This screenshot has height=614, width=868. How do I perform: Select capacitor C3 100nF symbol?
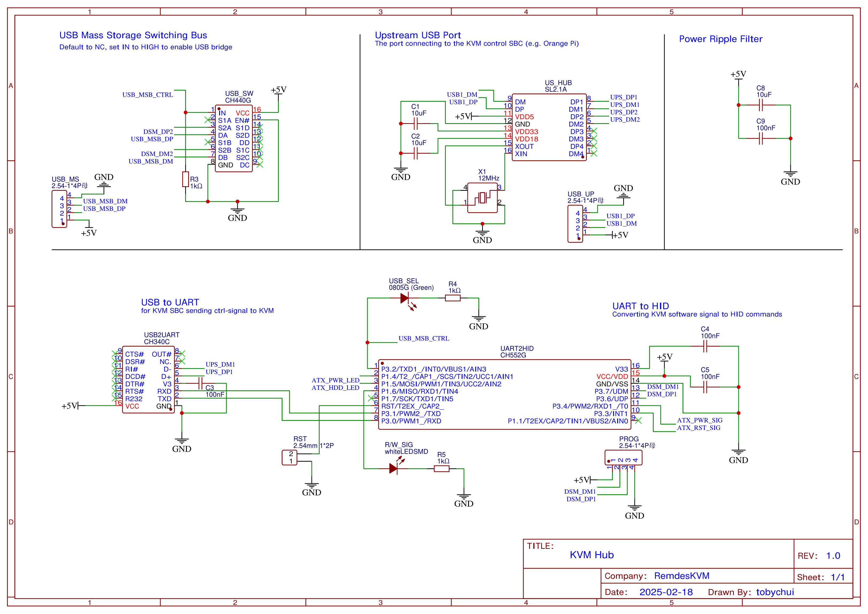pyautogui.click(x=200, y=383)
